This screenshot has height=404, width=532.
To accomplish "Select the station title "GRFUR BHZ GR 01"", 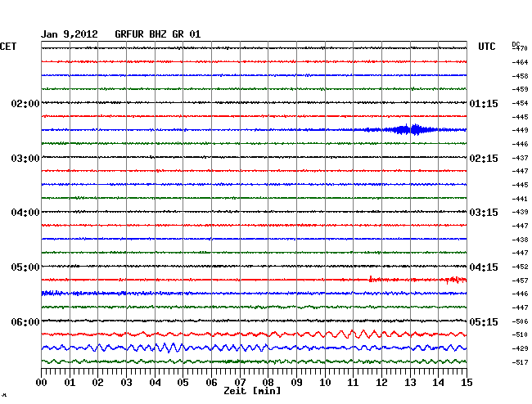I will coord(158,34).
